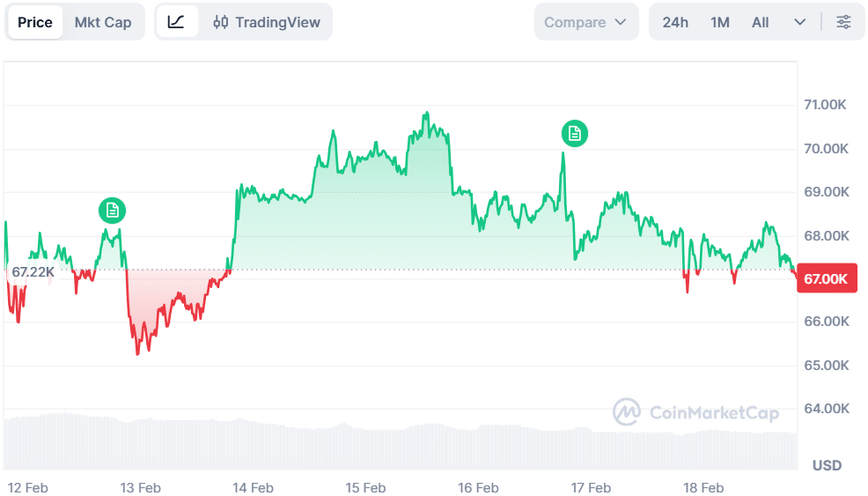Select the line chart view icon
The image size is (868, 496).
pyautogui.click(x=177, y=22)
